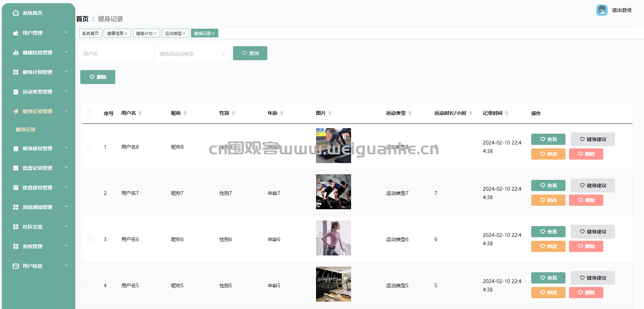
Task: Click the 用户名 search input field
Action: point(115,54)
